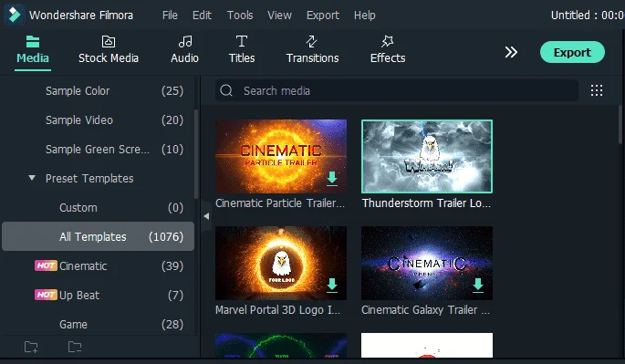Open the Edit menu
Screen dimensions: 625x364
(202, 16)
